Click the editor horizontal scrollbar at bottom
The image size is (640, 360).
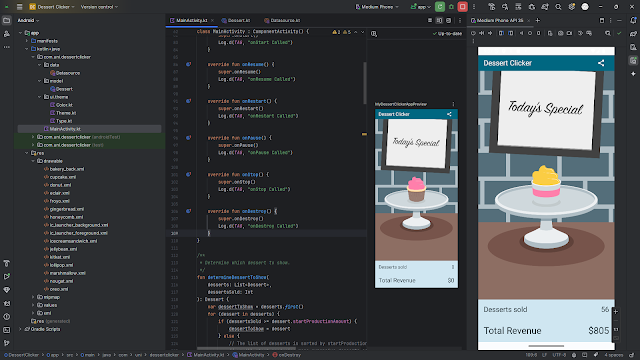tap(247, 349)
